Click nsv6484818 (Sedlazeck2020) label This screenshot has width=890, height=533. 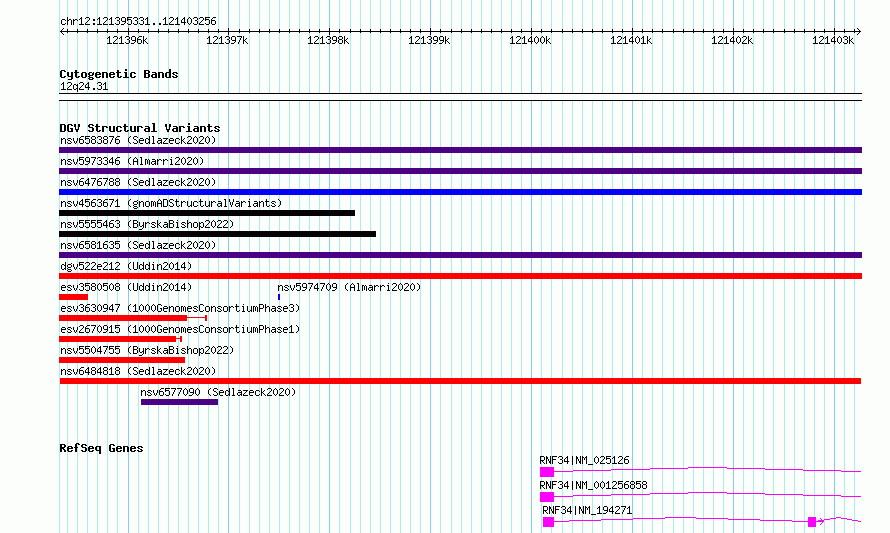coord(138,371)
